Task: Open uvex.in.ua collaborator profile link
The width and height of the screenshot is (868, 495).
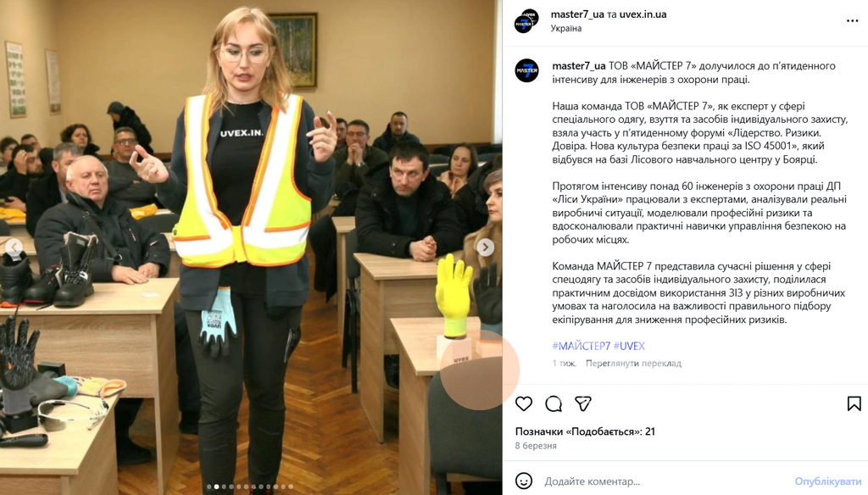Action: (643, 14)
